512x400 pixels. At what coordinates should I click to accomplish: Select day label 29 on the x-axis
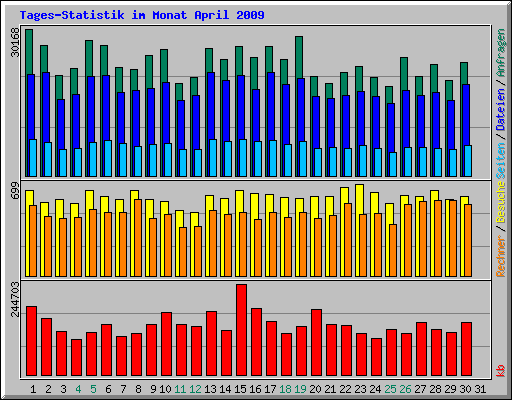coord(450,389)
